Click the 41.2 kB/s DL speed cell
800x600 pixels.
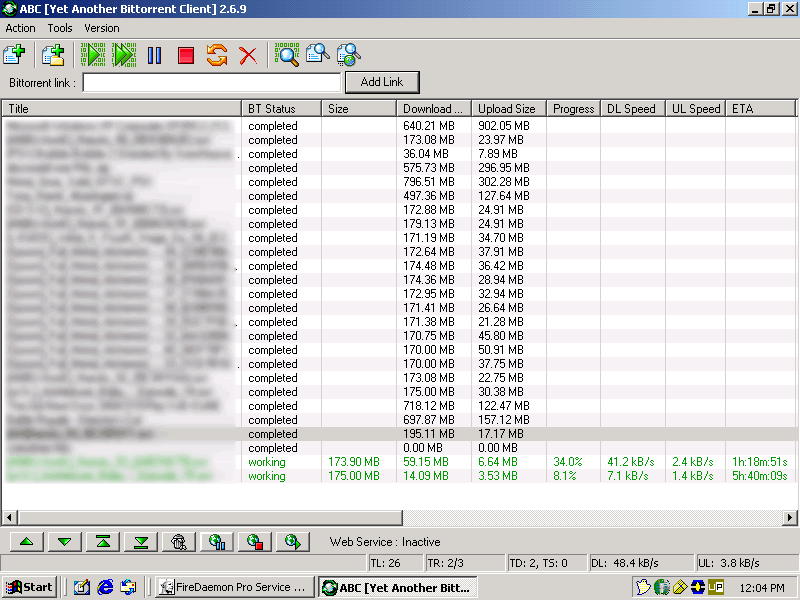tap(631, 462)
